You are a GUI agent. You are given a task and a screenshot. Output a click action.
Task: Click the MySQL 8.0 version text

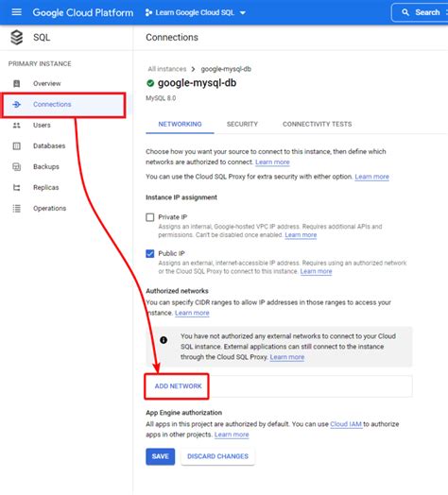(x=161, y=98)
